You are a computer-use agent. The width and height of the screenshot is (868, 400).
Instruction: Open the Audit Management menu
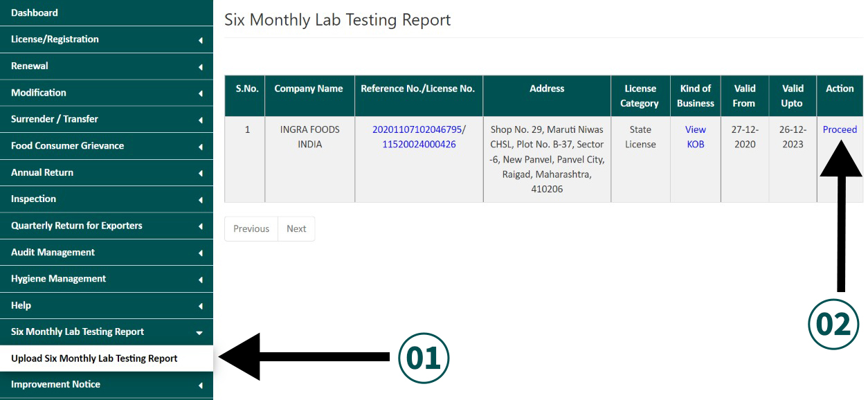[107, 253]
